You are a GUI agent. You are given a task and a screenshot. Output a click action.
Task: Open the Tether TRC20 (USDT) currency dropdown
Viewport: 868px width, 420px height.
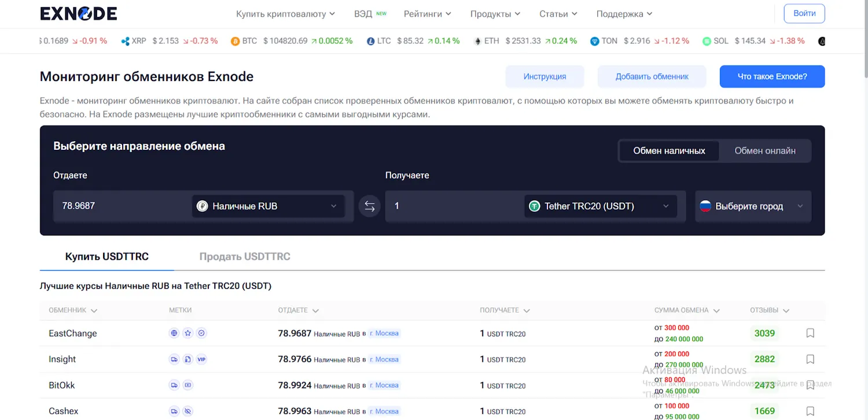coord(601,206)
